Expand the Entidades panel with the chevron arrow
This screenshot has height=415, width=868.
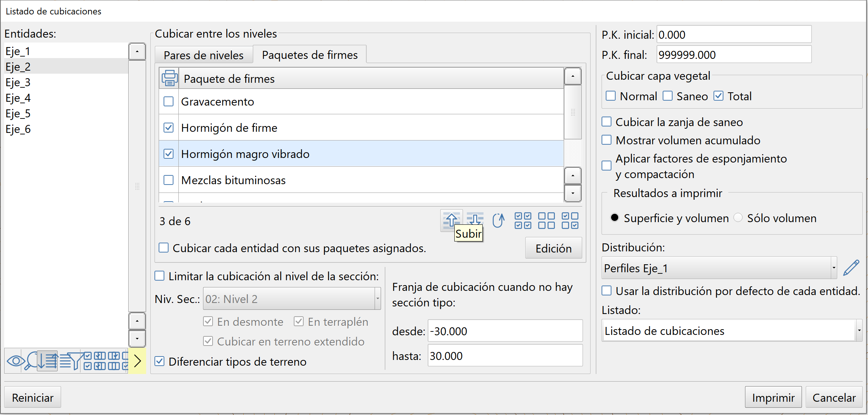137,361
